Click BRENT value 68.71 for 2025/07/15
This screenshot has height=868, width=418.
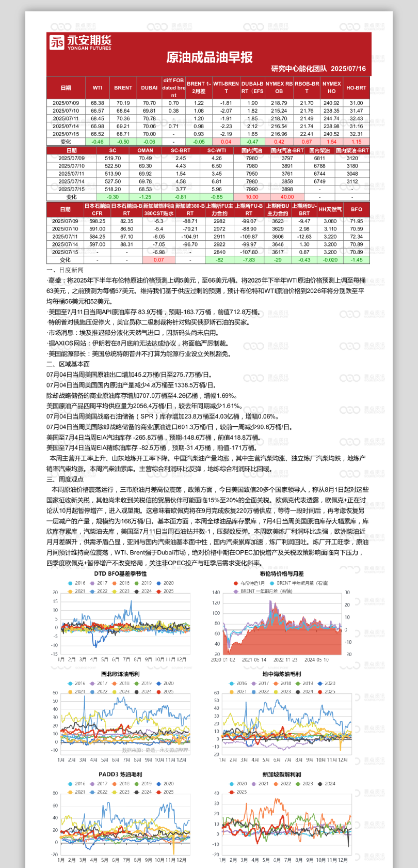pyautogui.click(x=123, y=134)
